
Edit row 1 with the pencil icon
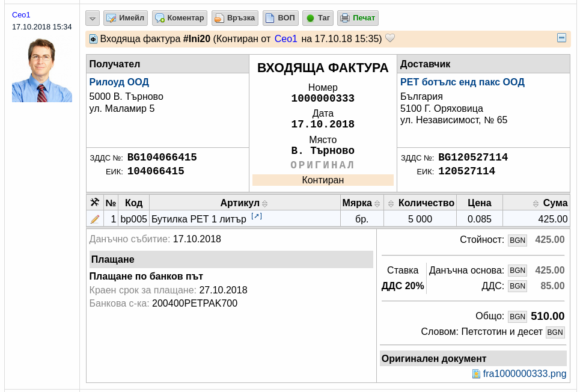click(x=95, y=219)
